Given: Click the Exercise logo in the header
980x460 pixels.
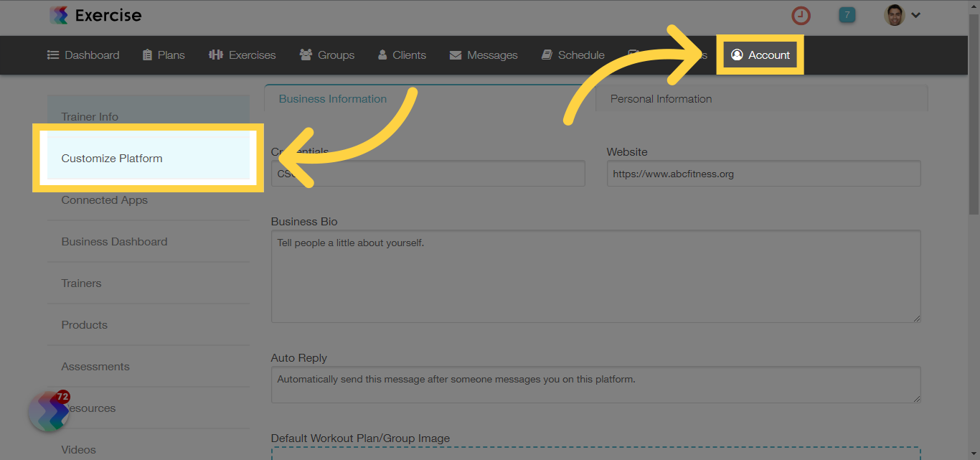Looking at the screenshot, I should [95, 14].
